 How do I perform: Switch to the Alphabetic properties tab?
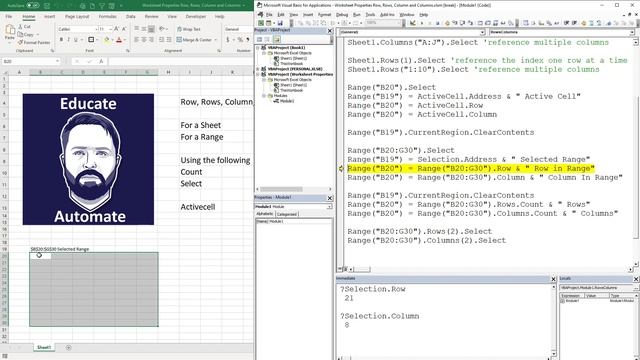pos(264,214)
